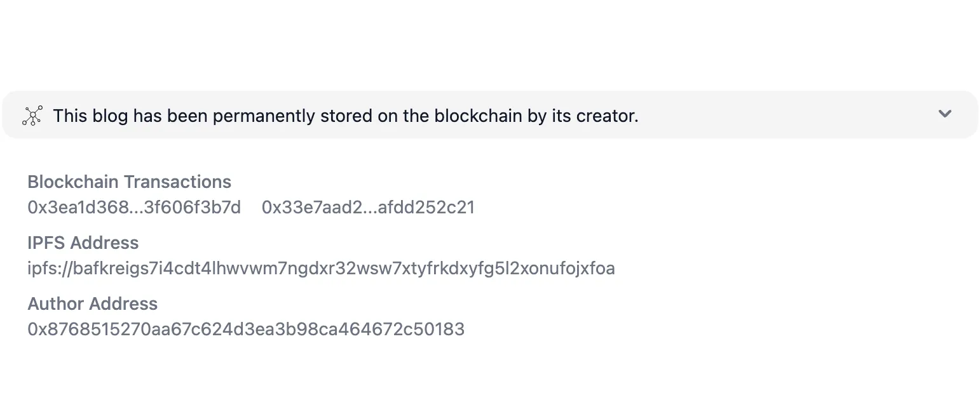The width and height of the screenshot is (980, 400).
Task: Select the Author Address heading
Action: (x=92, y=303)
